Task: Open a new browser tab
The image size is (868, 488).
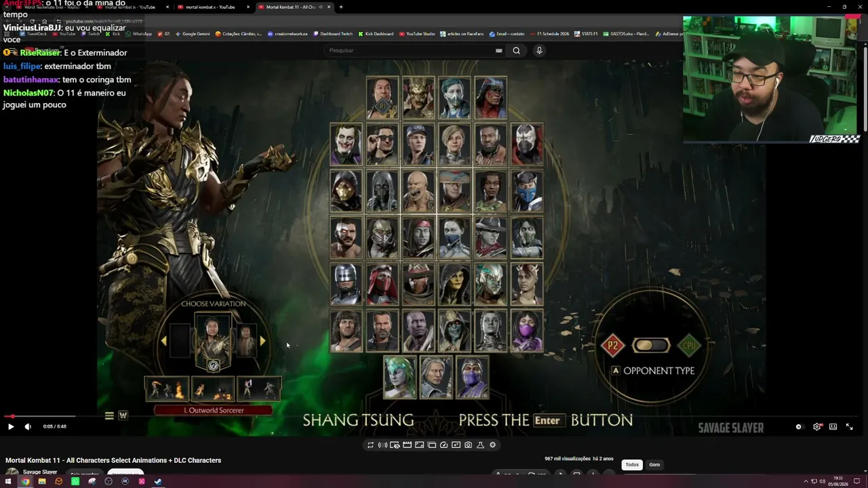Action: (341, 7)
